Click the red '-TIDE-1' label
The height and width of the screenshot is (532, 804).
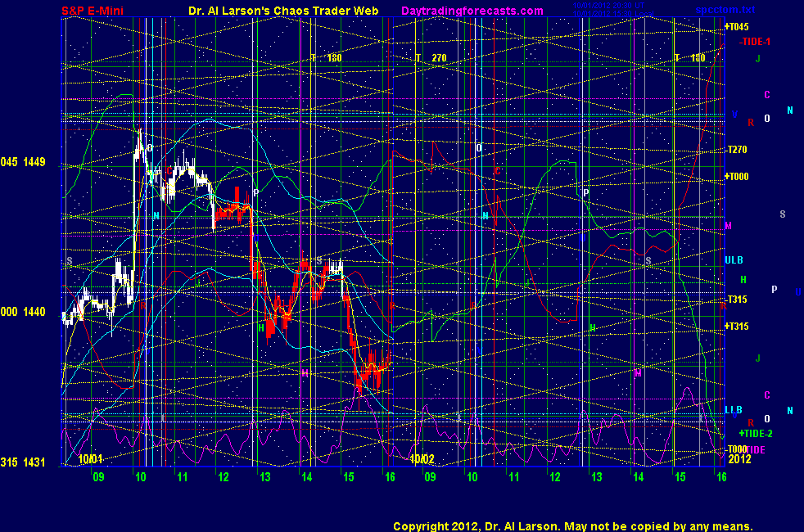[755, 42]
